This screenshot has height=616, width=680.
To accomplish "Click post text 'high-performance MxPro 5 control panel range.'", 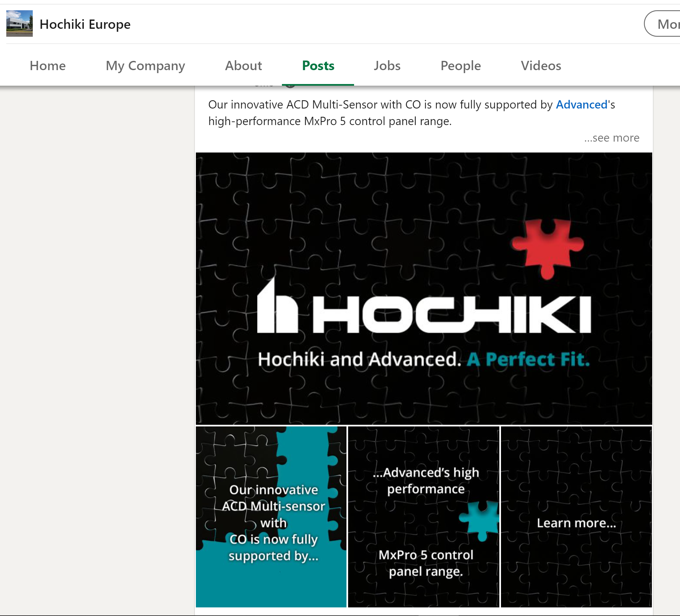I will [x=330, y=121].
